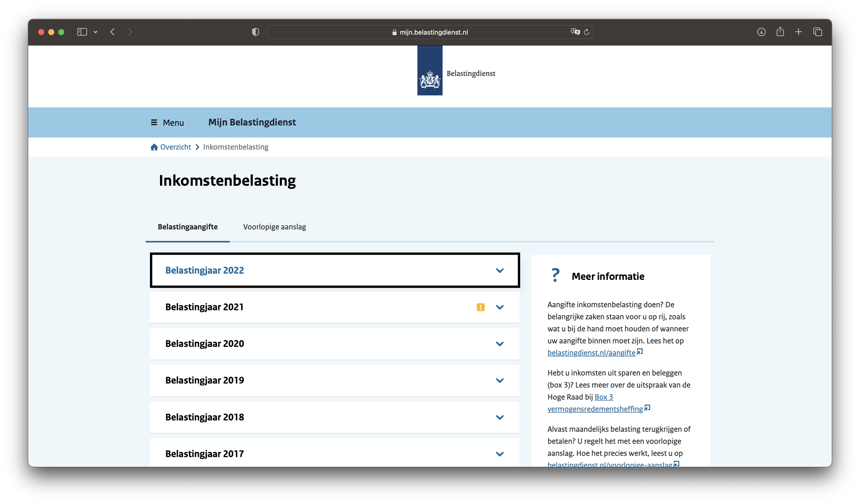
Task: Open the Safari downloads icon
Action: 761,32
